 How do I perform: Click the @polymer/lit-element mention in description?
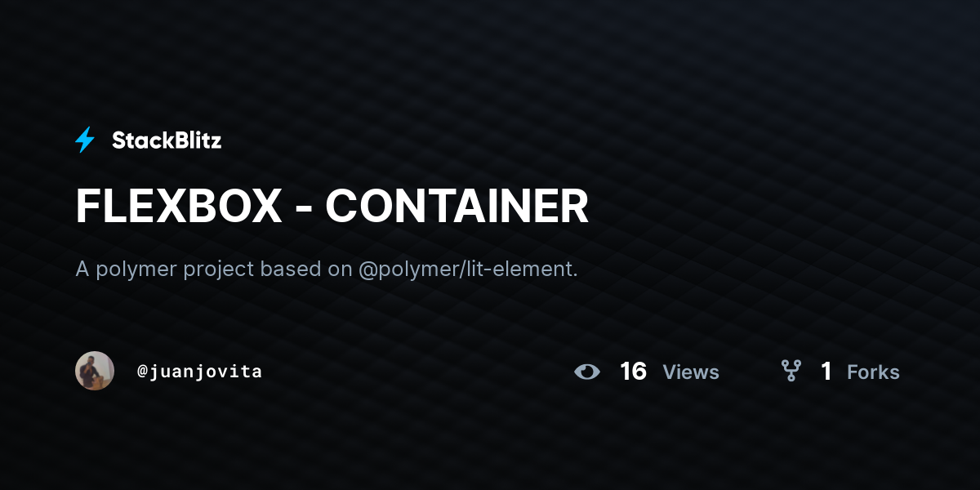click(468, 269)
